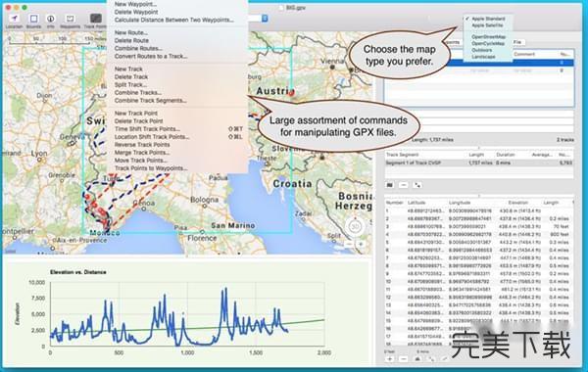The height and width of the screenshot is (372, 588).
Task: Select Segment 1 of Track row
Action: pyautogui.click(x=479, y=163)
